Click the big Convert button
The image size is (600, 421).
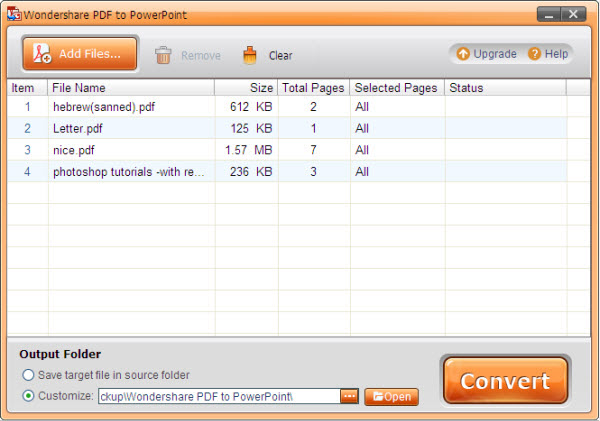[505, 380]
